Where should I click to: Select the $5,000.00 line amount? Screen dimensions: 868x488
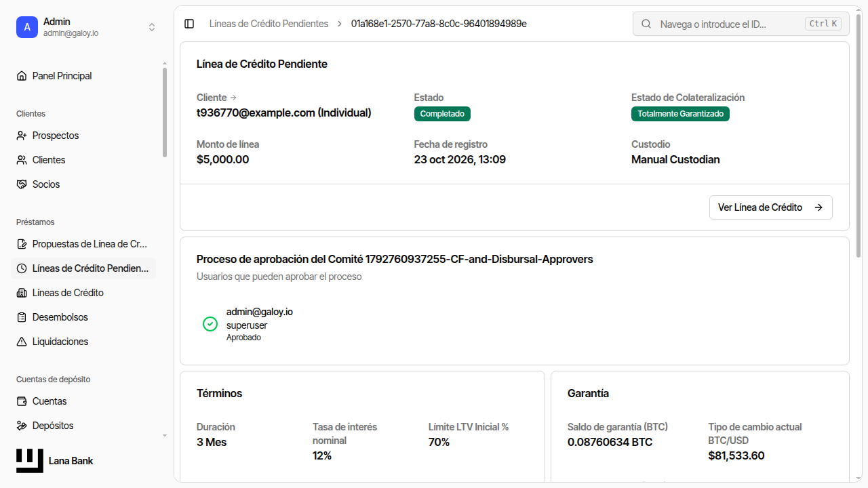tap(222, 160)
